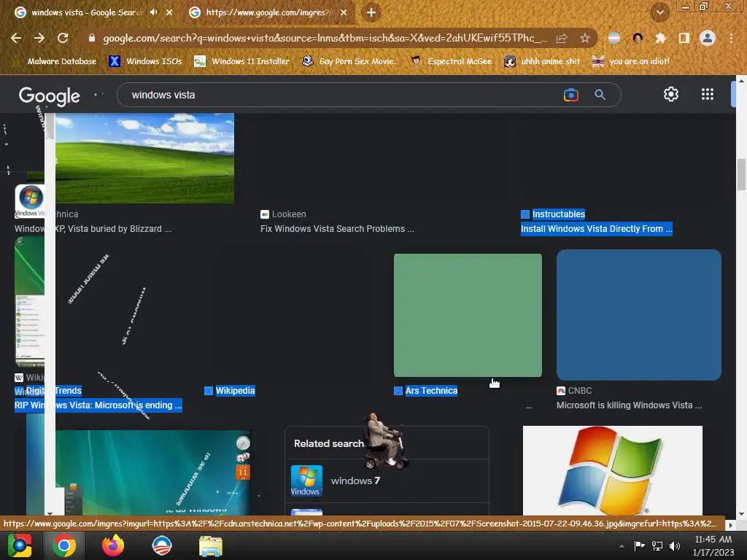747x560 pixels.
Task: Mute audio on the windows vista tab
Action: (x=153, y=12)
